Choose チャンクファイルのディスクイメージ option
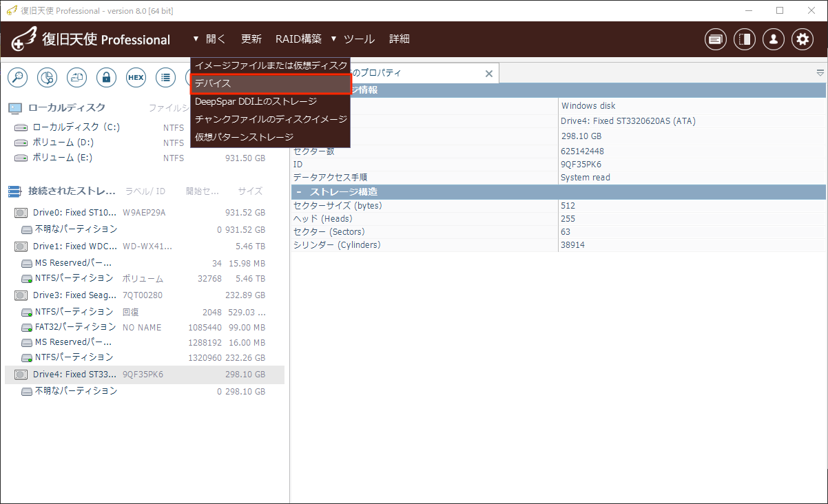 (271, 119)
